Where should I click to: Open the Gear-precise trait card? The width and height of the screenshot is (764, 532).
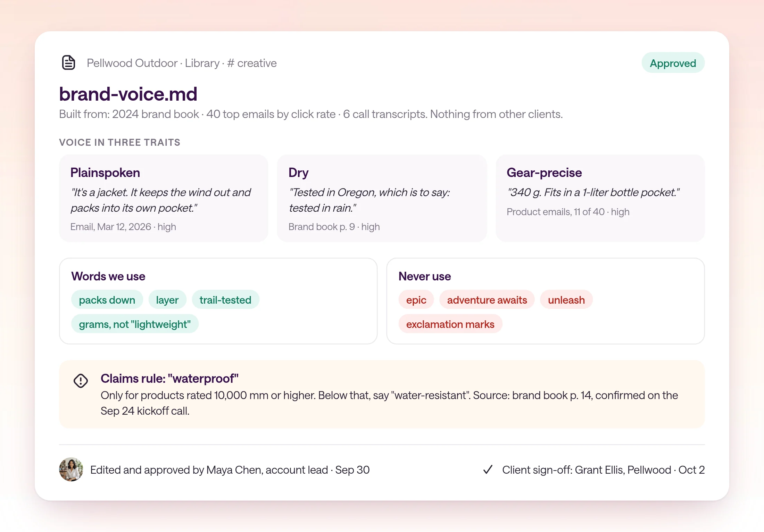pyautogui.click(x=600, y=198)
